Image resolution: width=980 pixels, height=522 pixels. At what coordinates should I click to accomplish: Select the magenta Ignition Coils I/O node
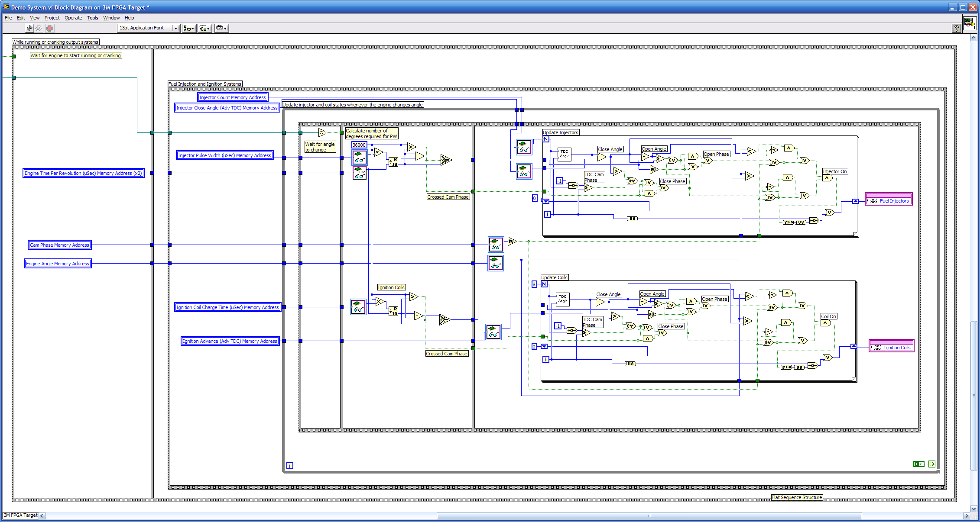coord(892,346)
